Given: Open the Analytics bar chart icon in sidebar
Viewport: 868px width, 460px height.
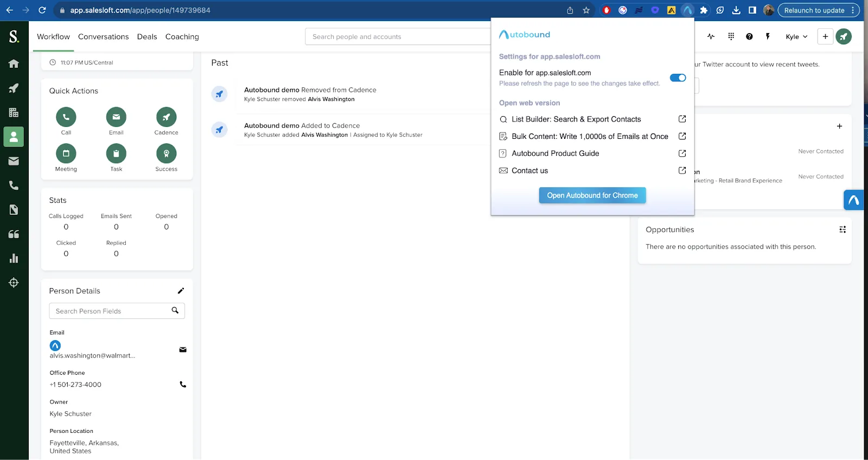Looking at the screenshot, I should [14, 258].
